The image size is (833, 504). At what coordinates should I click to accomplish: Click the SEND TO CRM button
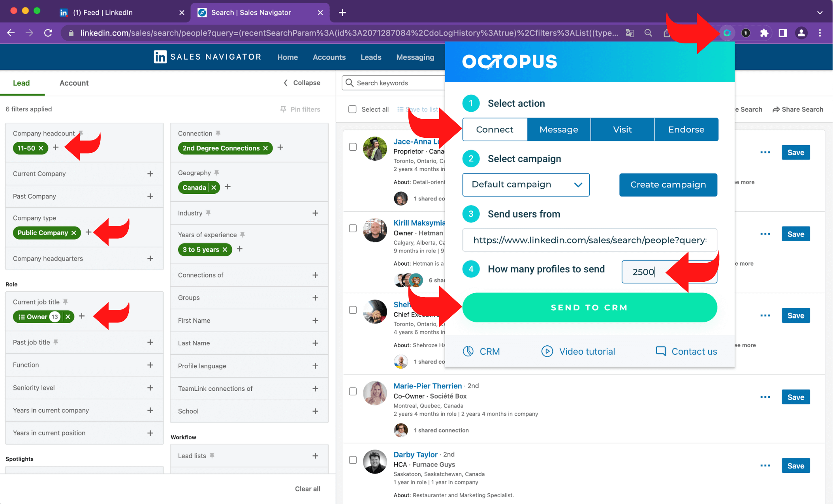[x=590, y=307]
